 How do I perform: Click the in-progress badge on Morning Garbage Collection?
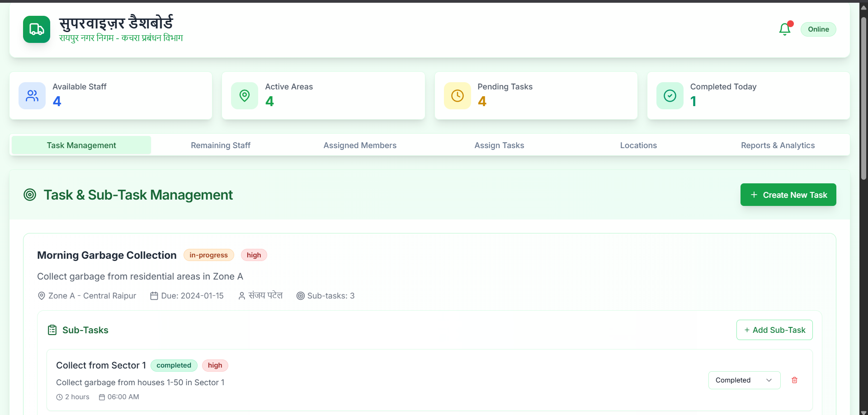pyautogui.click(x=208, y=255)
